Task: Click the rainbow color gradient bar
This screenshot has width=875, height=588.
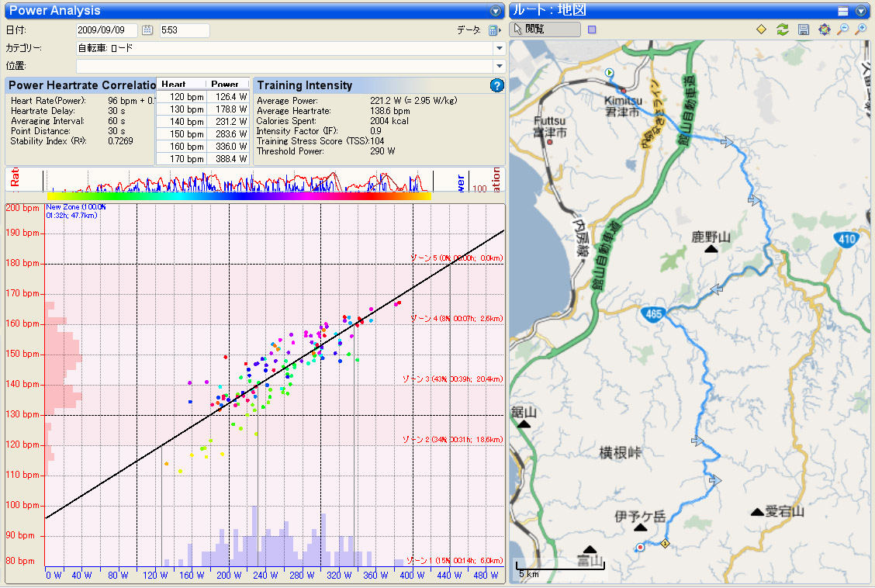Action: tap(239, 196)
